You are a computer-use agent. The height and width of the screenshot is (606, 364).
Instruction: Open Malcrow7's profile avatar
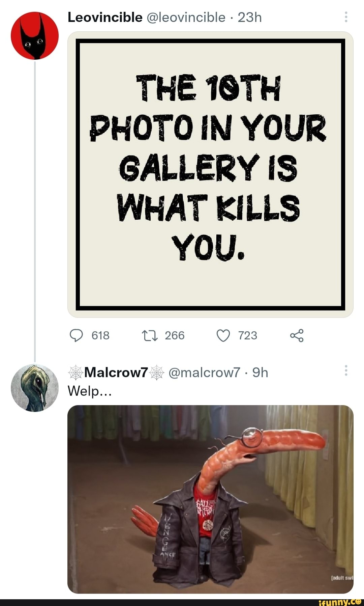tap(35, 388)
